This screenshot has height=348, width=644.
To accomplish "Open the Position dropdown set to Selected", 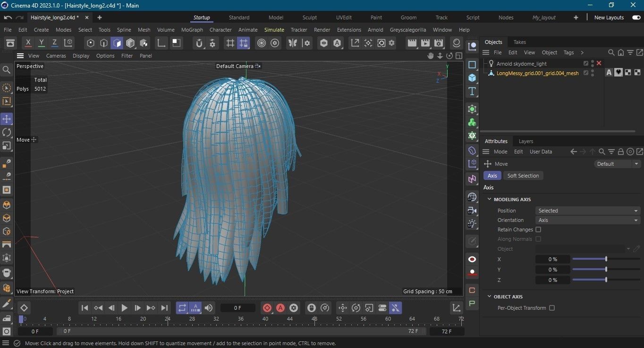I will [588, 211].
